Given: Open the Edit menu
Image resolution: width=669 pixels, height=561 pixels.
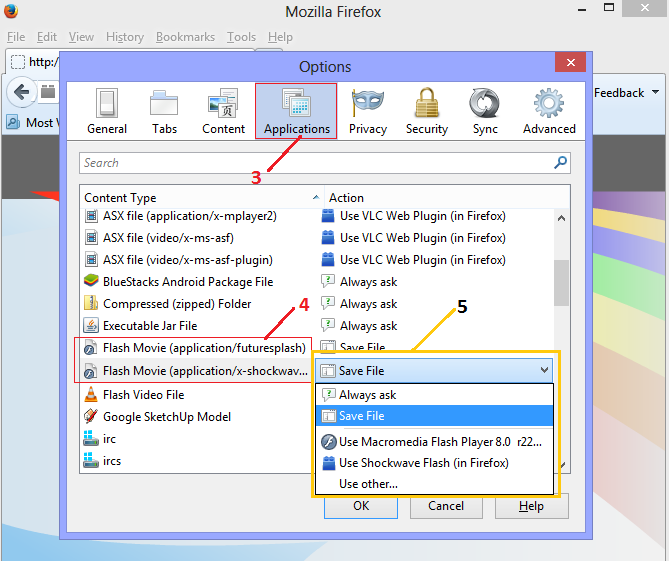Looking at the screenshot, I should tap(47, 37).
